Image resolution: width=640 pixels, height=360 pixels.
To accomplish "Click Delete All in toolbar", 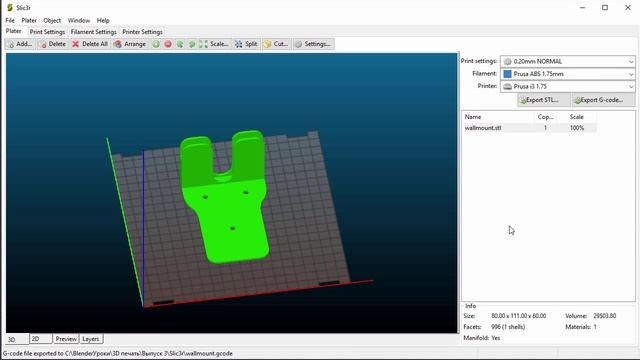I will click(90, 44).
